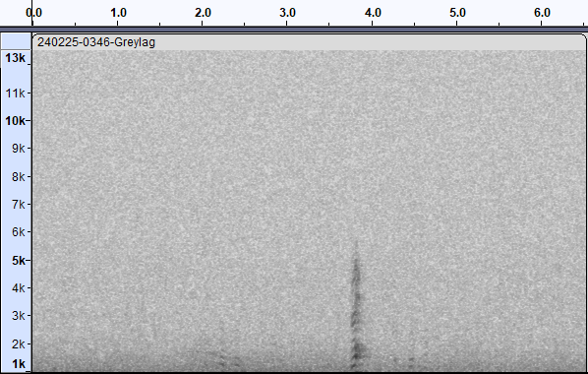Click the 3k label on vertical scale
The image size is (588, 374).
(x=18, y=316)
